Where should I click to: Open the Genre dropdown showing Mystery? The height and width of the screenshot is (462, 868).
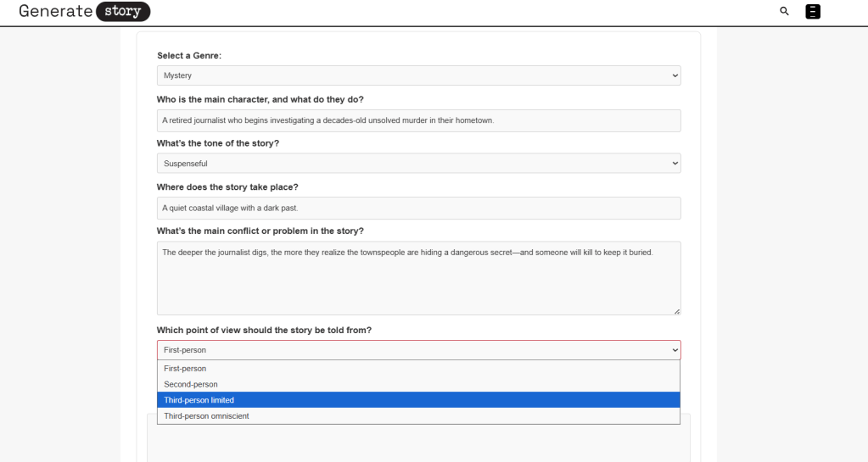pos(418,75)
